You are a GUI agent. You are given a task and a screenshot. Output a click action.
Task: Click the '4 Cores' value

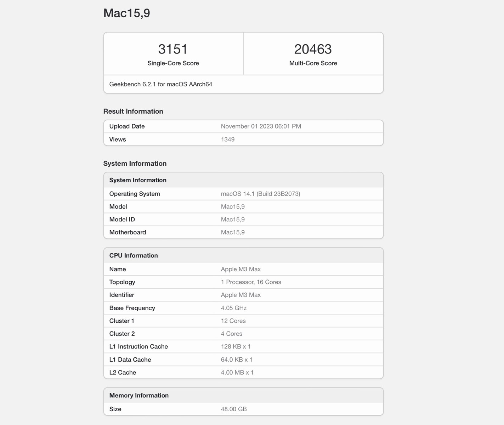(x=232, y=334)
